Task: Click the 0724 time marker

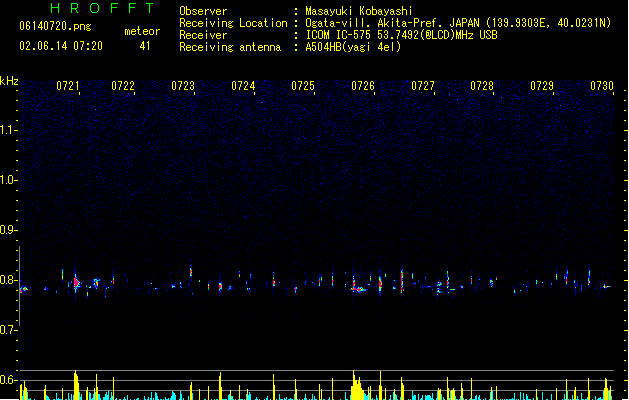Action: (x=243, y=86)
